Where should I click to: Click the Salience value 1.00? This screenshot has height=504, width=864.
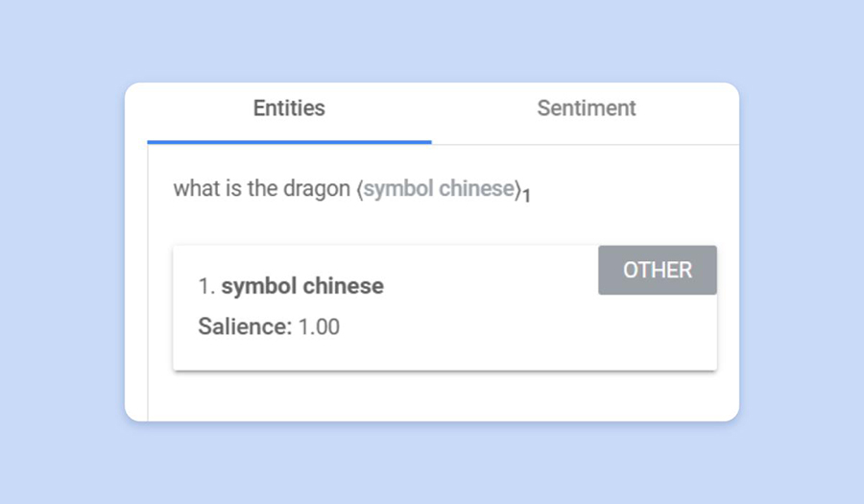click(x=319, y=326)
